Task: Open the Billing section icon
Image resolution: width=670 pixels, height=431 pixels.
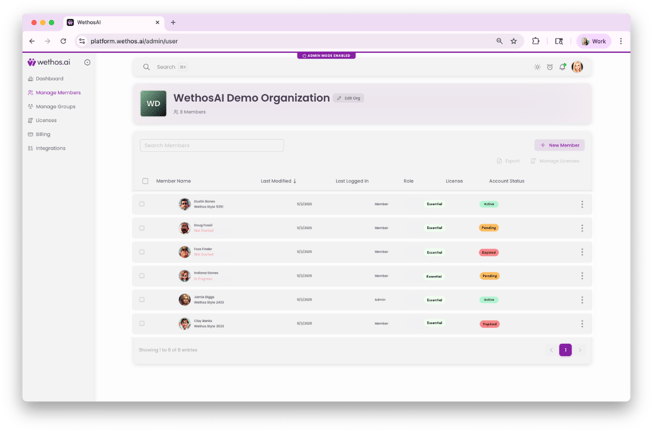Action: [x=31, y=134]
